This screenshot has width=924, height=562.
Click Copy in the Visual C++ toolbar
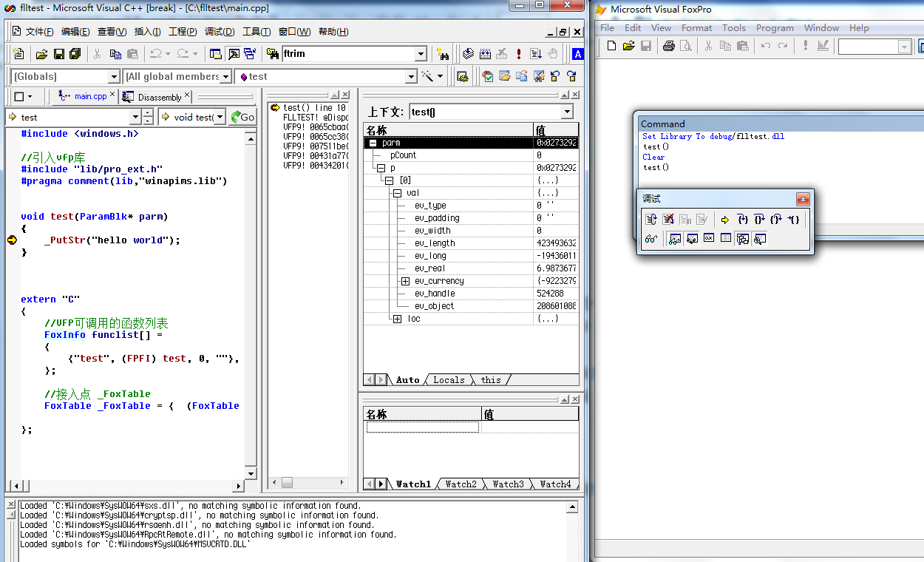click(x=115, y=53)
